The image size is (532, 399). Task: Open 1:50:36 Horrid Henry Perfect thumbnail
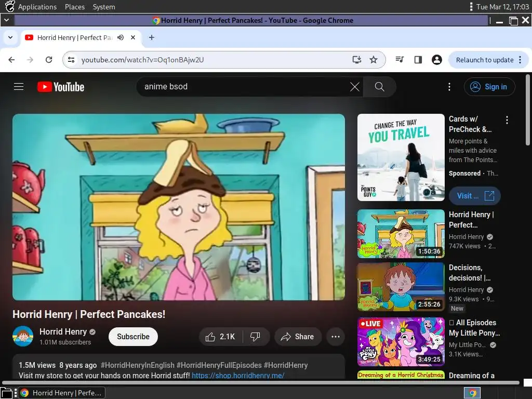pyautogui.click(x=401, y=234)
